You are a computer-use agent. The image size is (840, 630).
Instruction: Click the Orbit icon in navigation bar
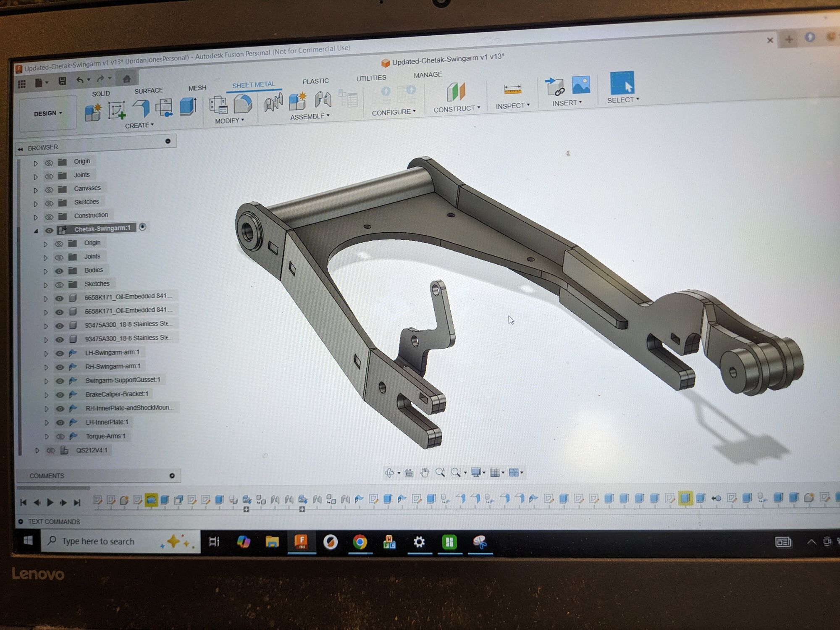[x=389, y=472]
